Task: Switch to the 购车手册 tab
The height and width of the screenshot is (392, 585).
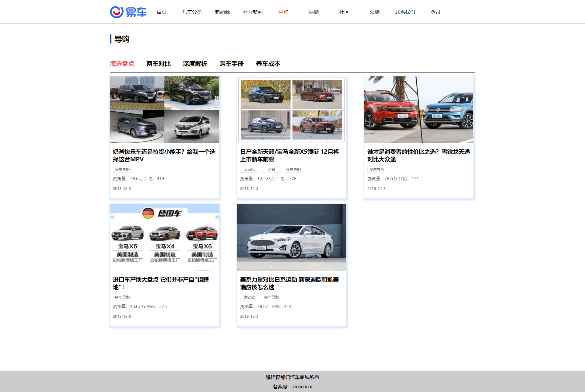Action: point(232,64)
